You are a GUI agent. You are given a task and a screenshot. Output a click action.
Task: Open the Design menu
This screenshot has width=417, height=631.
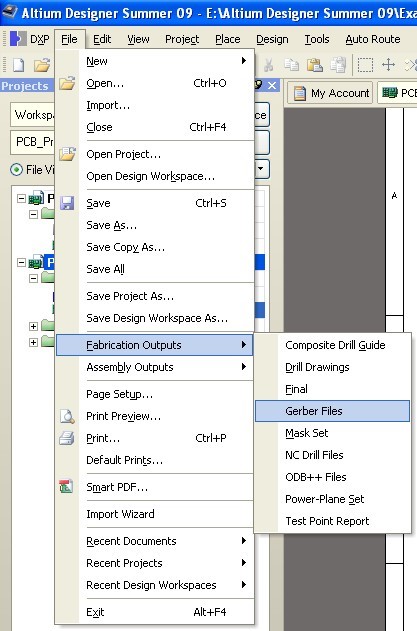[x=272, y=39]
